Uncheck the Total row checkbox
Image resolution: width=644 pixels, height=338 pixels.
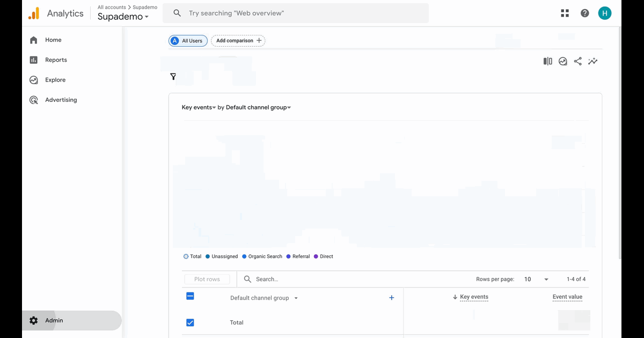tap(190, 322)
